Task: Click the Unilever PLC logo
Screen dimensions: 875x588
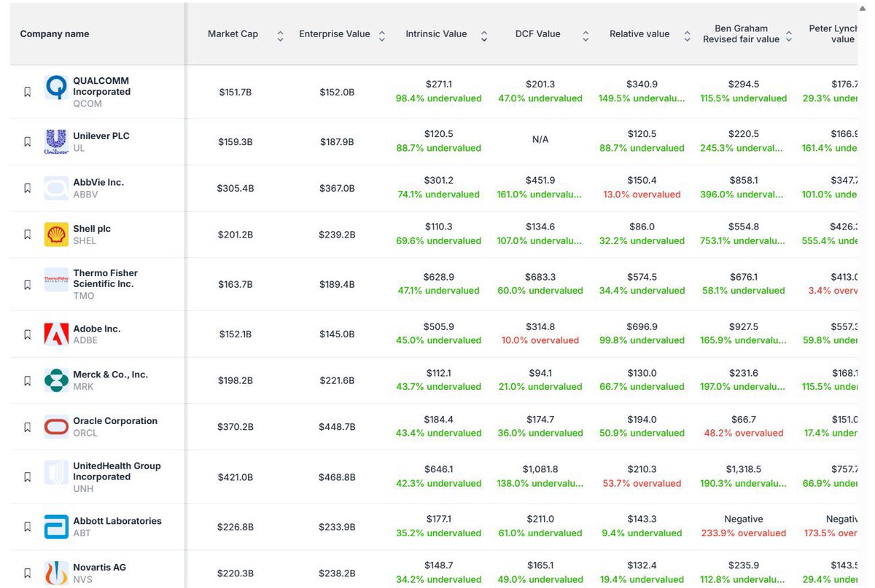Action: (55, 141)
